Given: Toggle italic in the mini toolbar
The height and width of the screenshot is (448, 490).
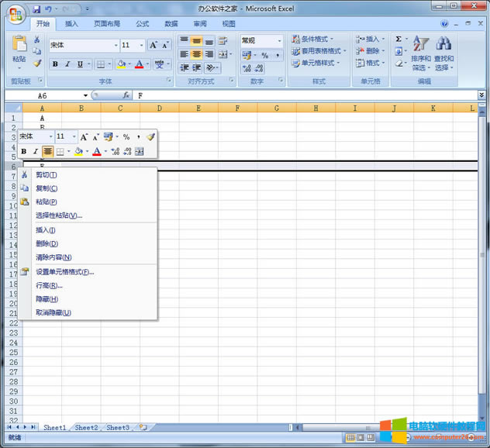Looking at the screenshot, I should (x=35, y=151).
